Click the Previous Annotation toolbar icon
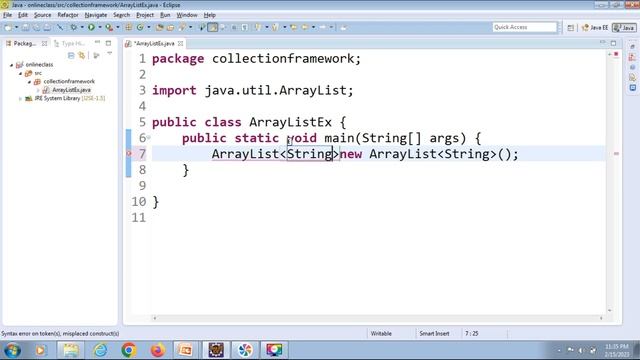This screenshot has height=360, width=640. 276,27
